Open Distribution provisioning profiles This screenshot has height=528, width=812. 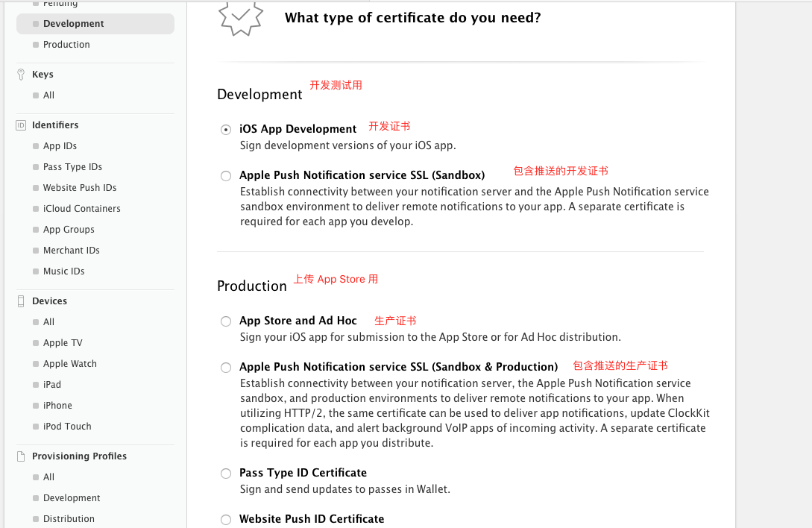pos(69,519)
